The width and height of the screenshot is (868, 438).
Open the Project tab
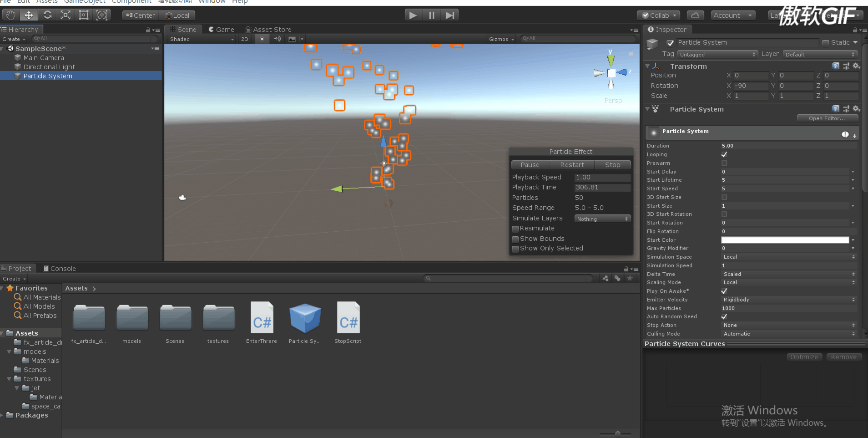(16, 269)
